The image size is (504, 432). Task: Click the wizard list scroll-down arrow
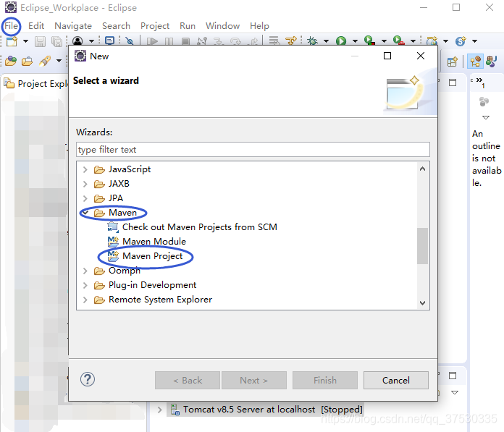pyautogui.click(x=422, y=303)
